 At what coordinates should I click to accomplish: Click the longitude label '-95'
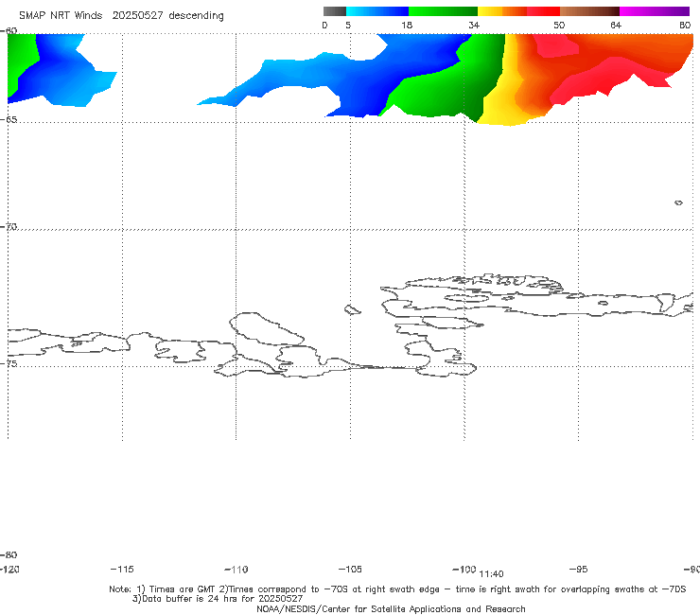click(579, 569)
